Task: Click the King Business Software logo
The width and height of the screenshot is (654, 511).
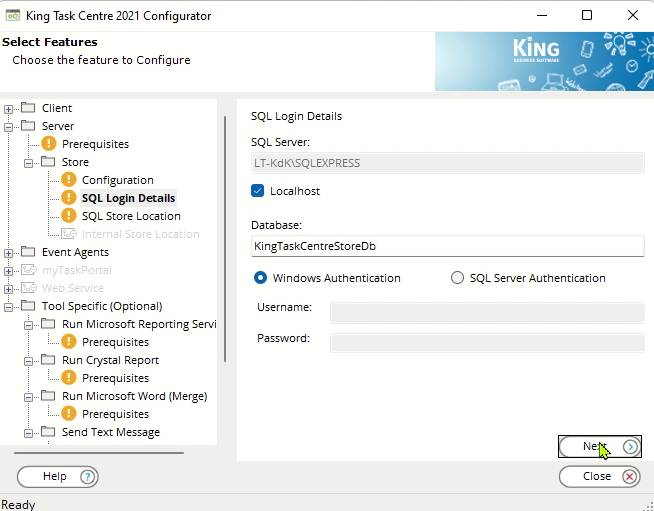Action: coord(536,50)
